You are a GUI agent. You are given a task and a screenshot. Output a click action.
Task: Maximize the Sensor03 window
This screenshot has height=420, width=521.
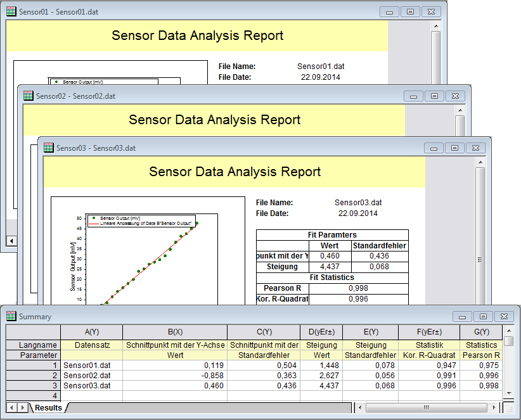(x=454, y=148)
